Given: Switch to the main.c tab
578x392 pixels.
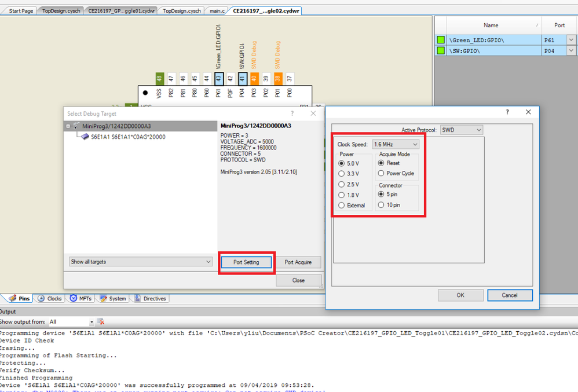Looking at the screenshot, I should [x=217, y=10].
